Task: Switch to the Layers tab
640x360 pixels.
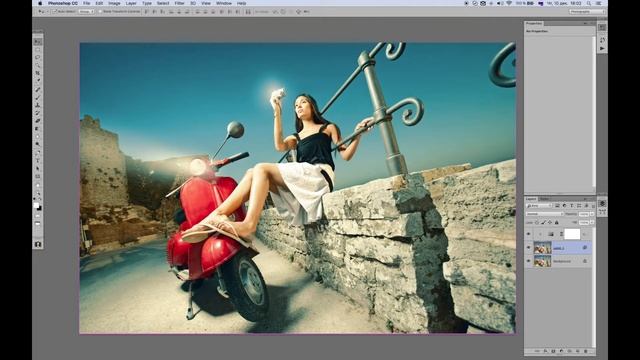Action: (x=531, y=199)
